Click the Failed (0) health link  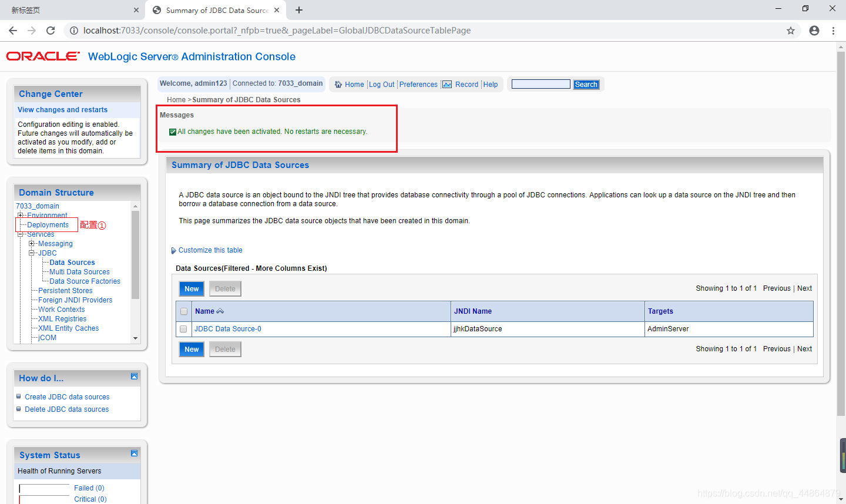point(89,488)
